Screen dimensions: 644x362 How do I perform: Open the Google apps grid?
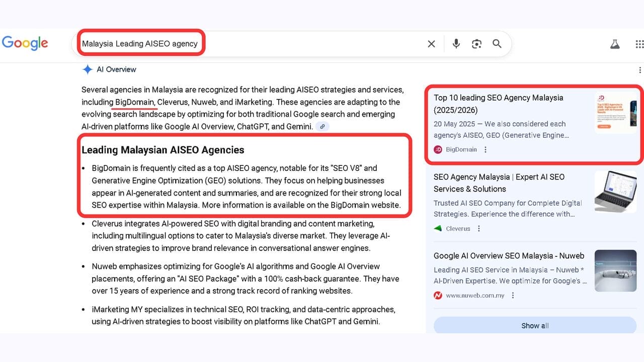(x=639, y=44)
